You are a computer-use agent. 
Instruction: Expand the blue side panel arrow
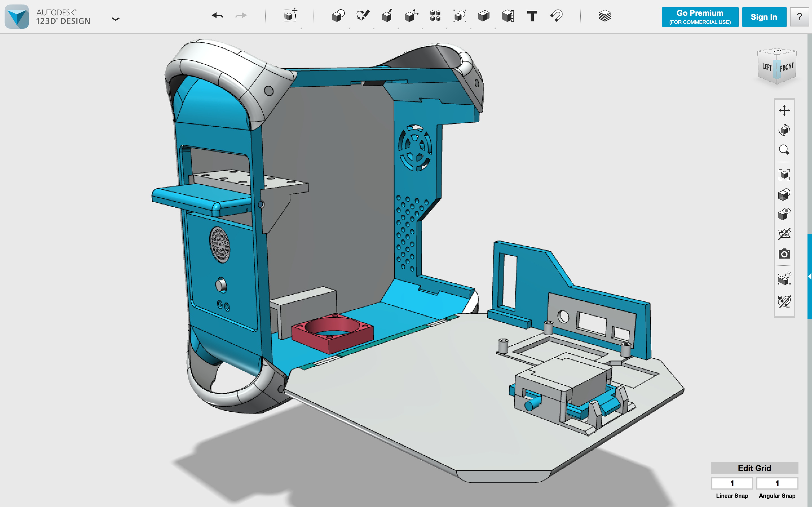click(x=809, y=276)
